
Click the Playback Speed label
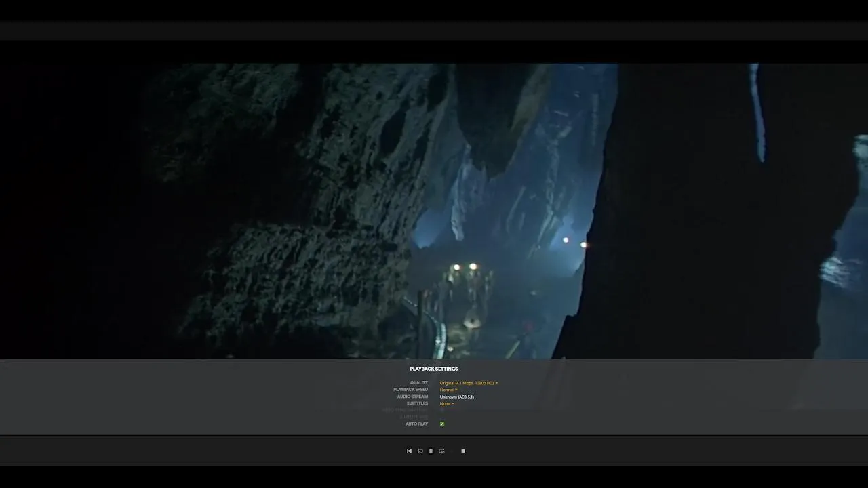click(x=410, y=390)
